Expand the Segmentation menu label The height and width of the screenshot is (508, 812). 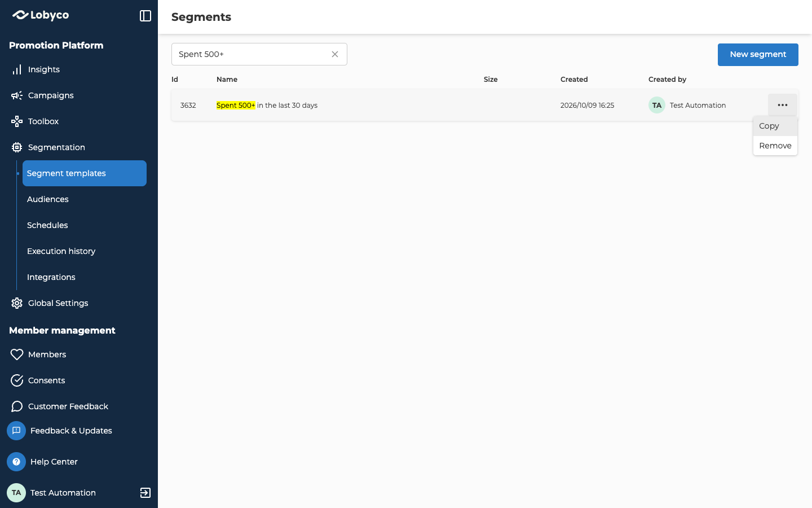56,147
